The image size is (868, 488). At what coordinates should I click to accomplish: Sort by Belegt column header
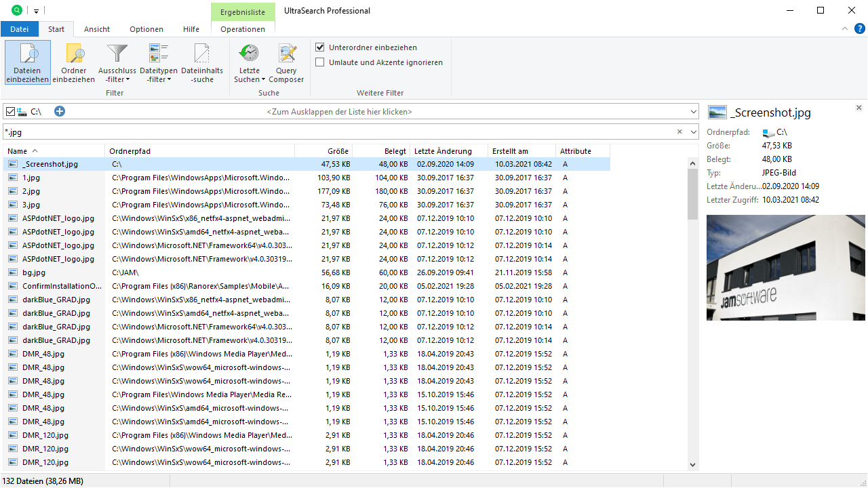tap(382, 151)
